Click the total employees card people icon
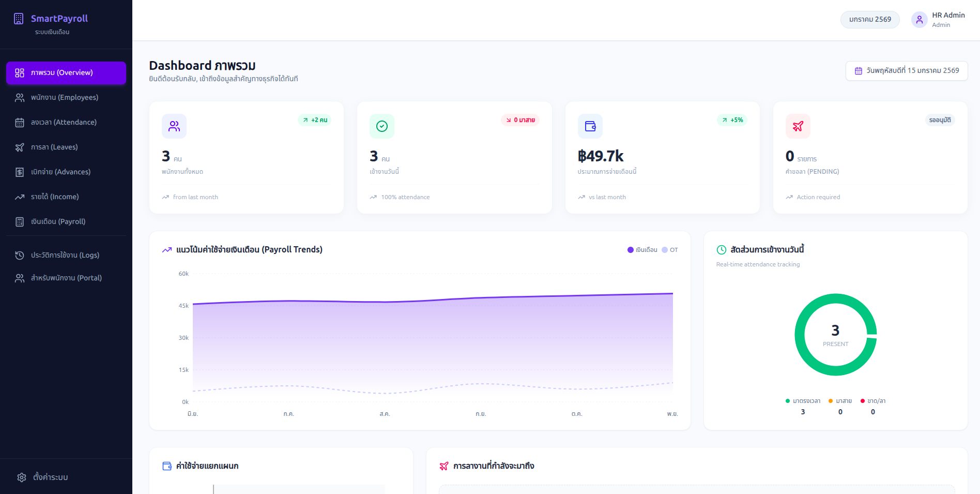The width and height of the screenshot is (980, 494). [x=174, y=126]
